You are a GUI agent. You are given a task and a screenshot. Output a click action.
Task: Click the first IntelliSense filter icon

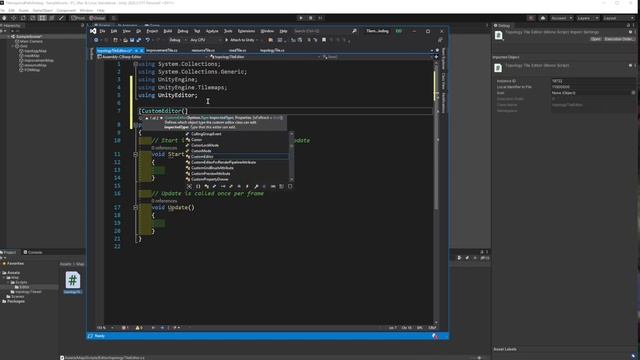(189, 187)
